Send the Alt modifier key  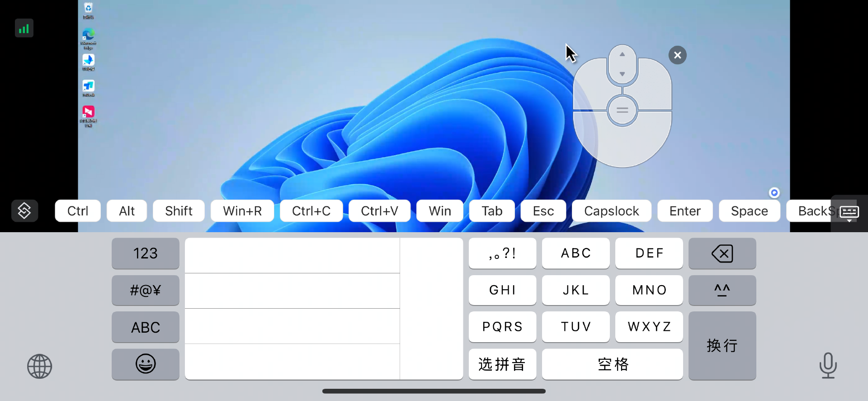[127, 211]
